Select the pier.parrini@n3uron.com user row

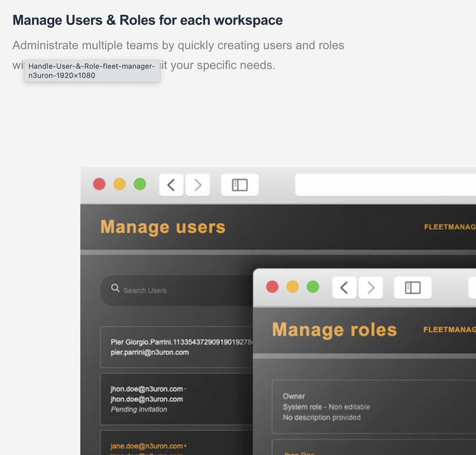(x=177, y=347)
